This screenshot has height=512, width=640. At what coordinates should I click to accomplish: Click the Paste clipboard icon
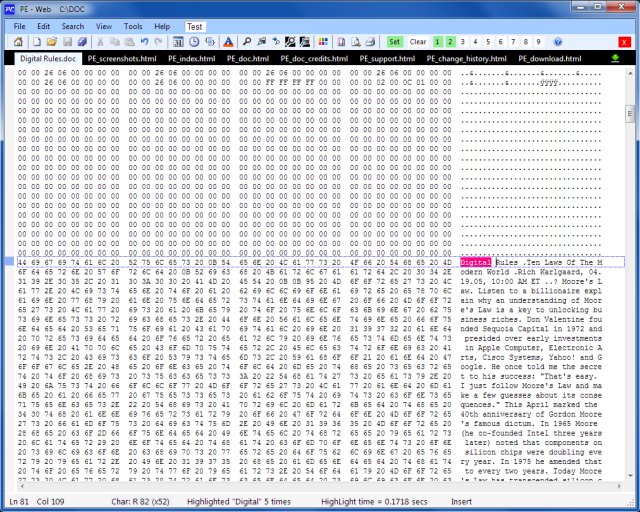(x=130, y=42)
